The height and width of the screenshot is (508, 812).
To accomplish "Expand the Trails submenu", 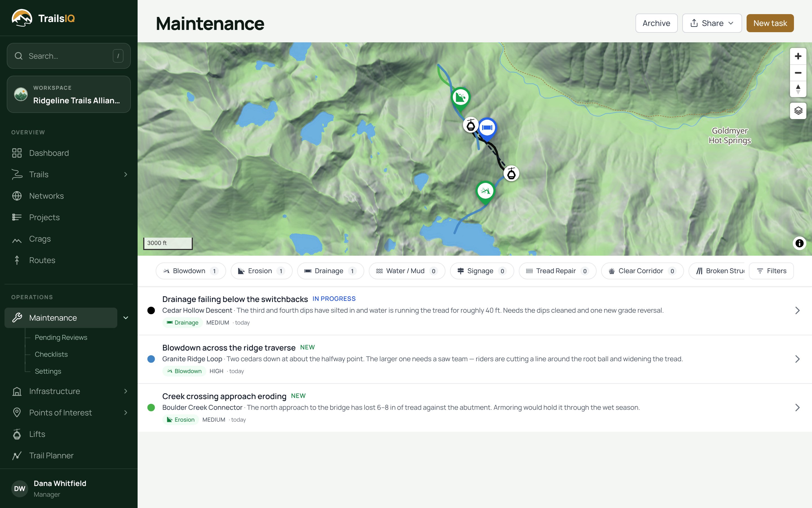I will 125,174.
